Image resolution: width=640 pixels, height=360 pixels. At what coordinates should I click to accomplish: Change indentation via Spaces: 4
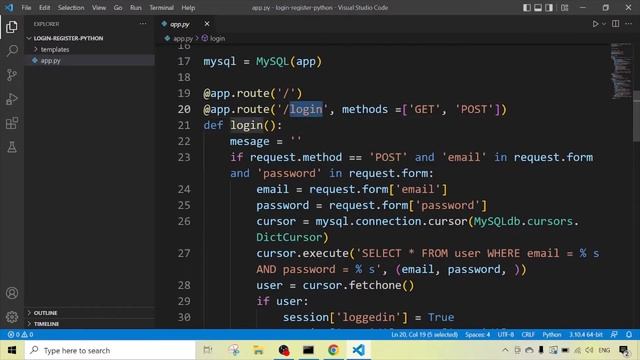(x=478, y=334)
